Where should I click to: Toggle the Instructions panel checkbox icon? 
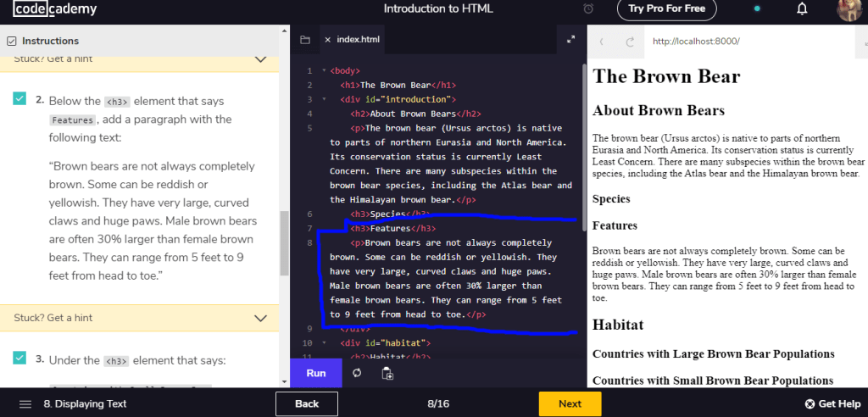[x=12, y=41]
